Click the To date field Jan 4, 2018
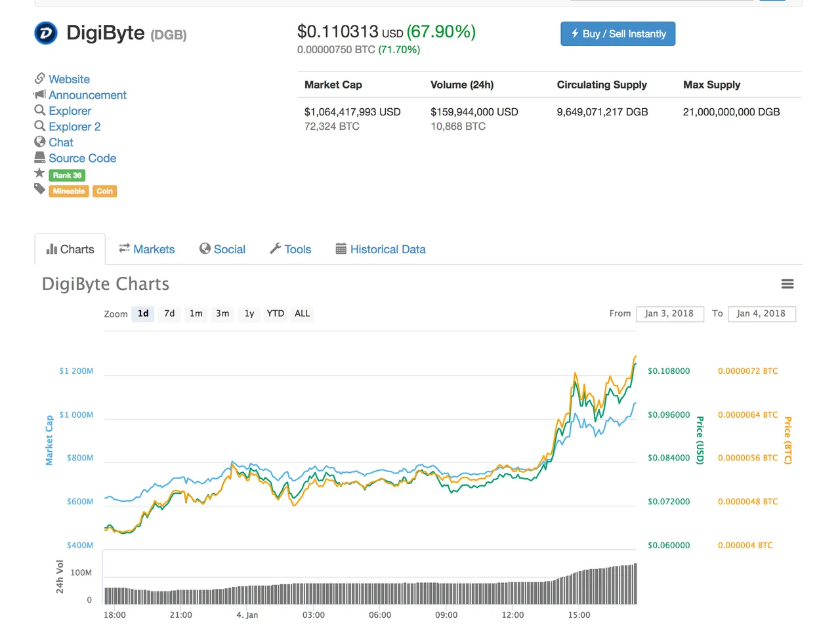Image resolution: width=840 pixels, height=625 pixels. 762,314
